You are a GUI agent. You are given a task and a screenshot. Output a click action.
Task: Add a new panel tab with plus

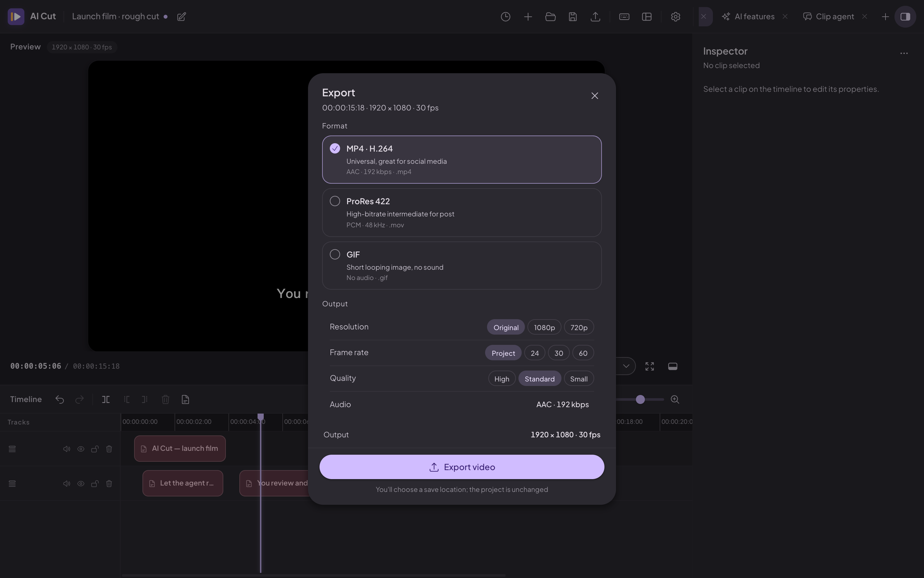point(885,16)
